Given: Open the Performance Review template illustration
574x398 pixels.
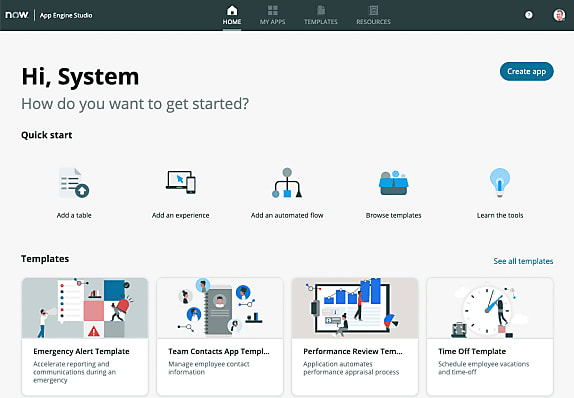Looking at the screenshot, I should coord(355,308).
